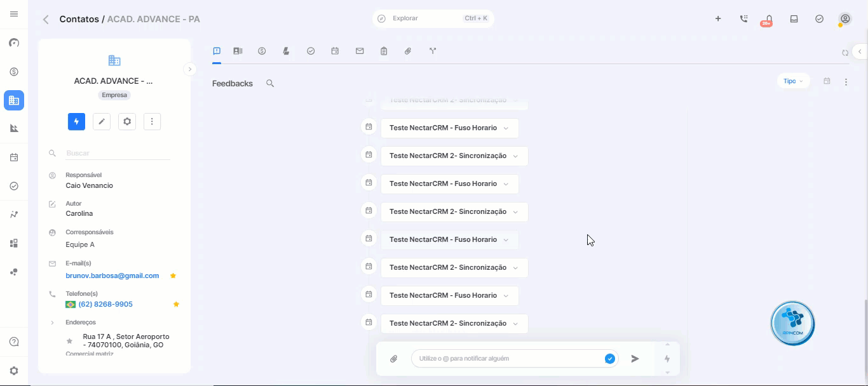Image resolution: width=868 pixels, height=386 pixels.
Task: Click the Buscar field in the contact panel
Action: [x=118, y=153]
